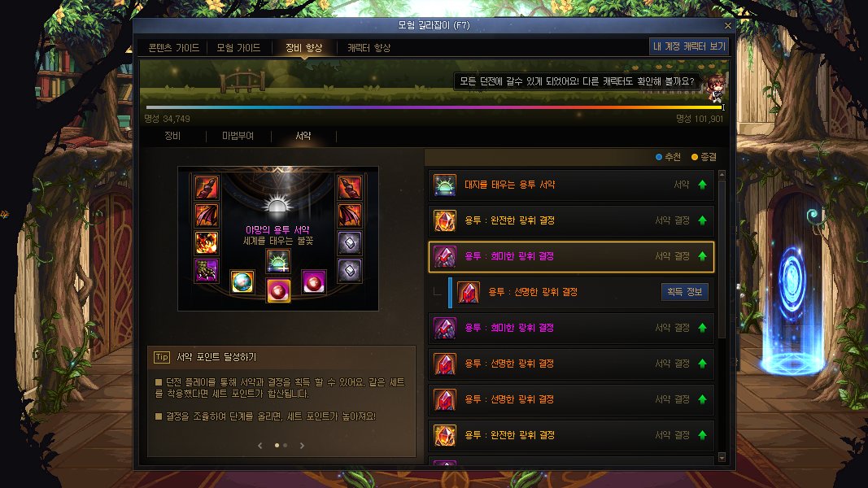
Task: Select the purple gauntlet equipment slot
Action: click(206, 271)
